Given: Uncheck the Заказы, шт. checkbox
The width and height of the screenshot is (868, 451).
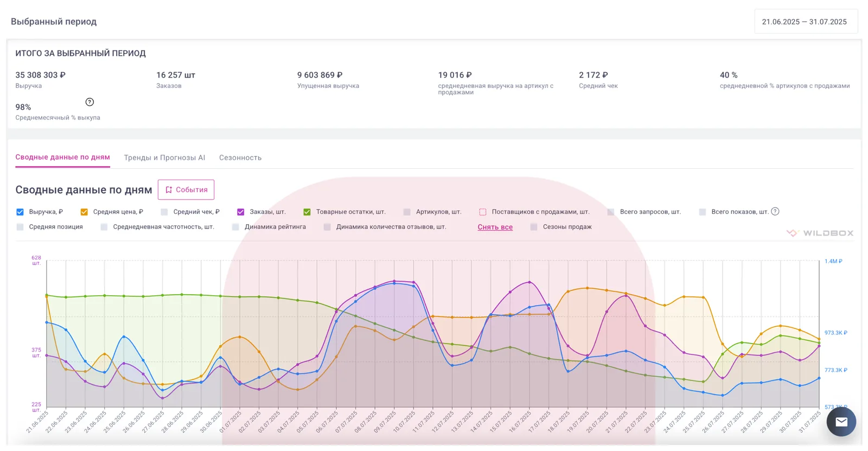Looking at the screenshot, I should 241,212.
